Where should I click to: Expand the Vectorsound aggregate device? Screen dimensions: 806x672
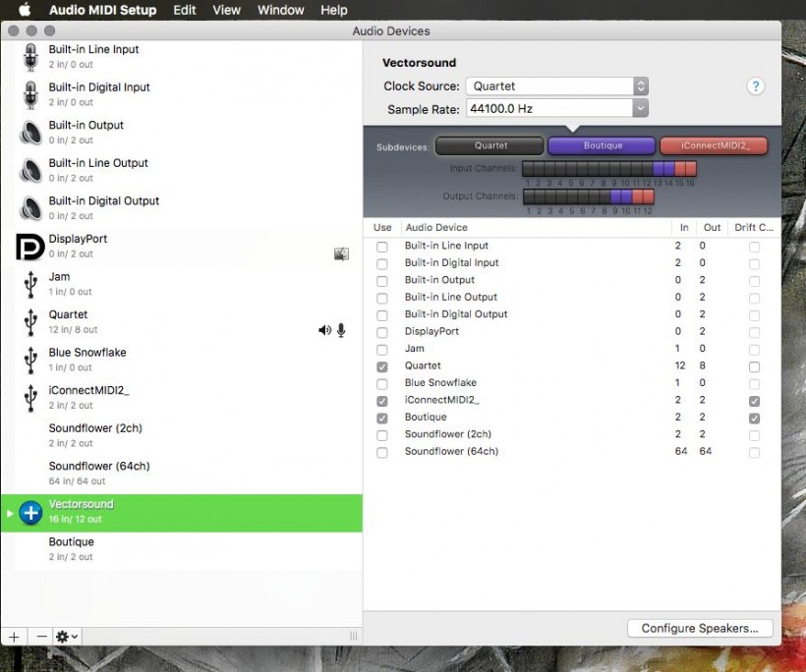9,513
